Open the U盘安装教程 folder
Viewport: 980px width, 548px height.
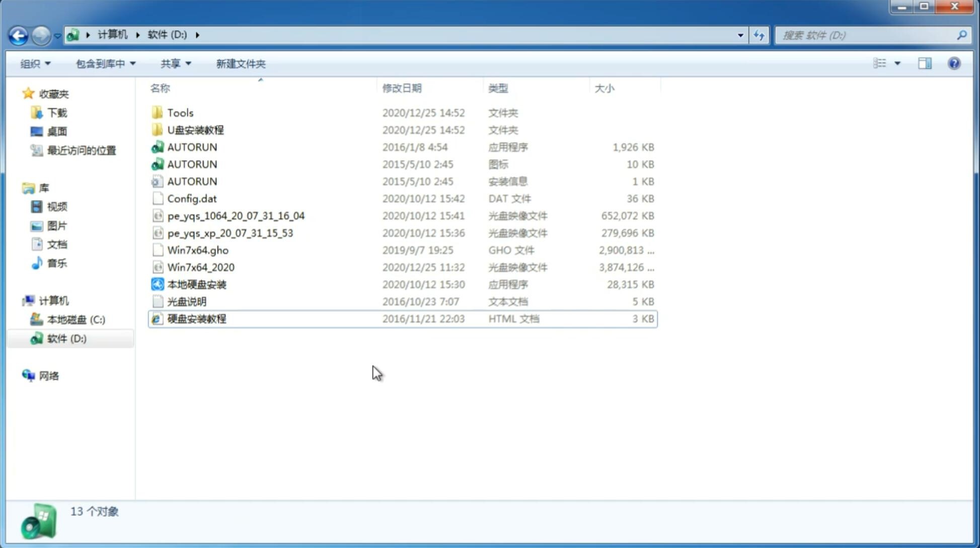point(196,129)
